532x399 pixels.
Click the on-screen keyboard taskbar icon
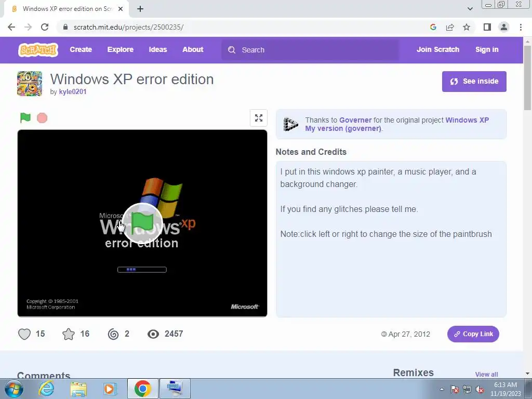tap(175, 389)
